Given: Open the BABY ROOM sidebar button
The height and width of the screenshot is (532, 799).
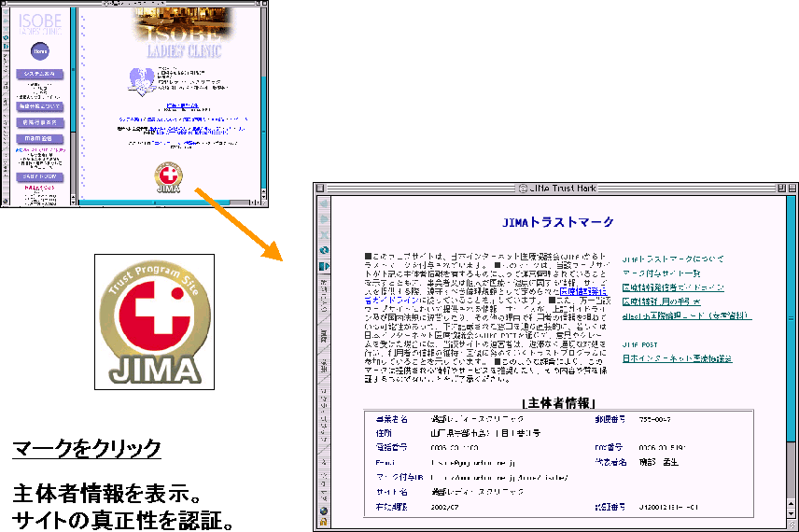Looking at the screenshot, I should pyautogui.click(x=39, y=176).
